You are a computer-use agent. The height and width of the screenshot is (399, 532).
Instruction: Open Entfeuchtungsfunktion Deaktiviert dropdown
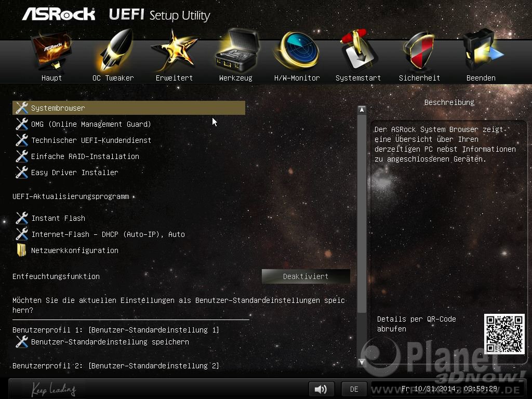click(x=305, y=276)
